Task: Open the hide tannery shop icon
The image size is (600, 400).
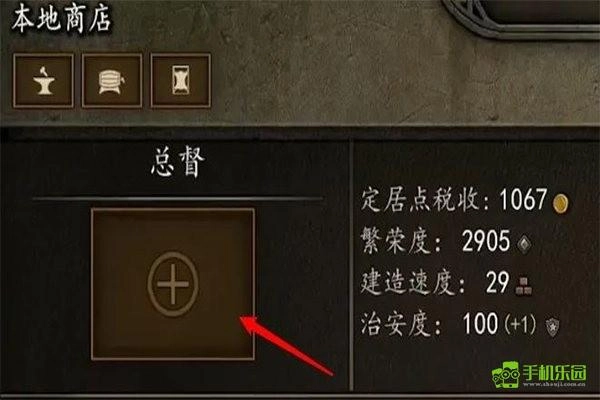Action: [x=181, y=80]
